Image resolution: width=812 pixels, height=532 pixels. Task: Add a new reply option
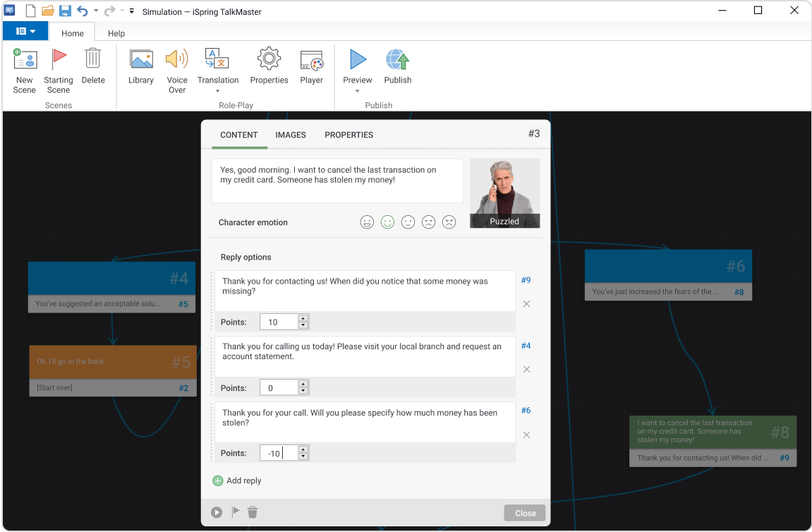tap(236, 480)
